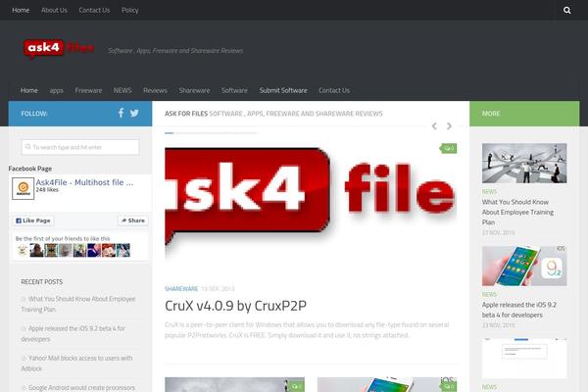This screenshot has width=588, height=392.
Task: Click the ask4 files site logo
Action: pos(59,49)
